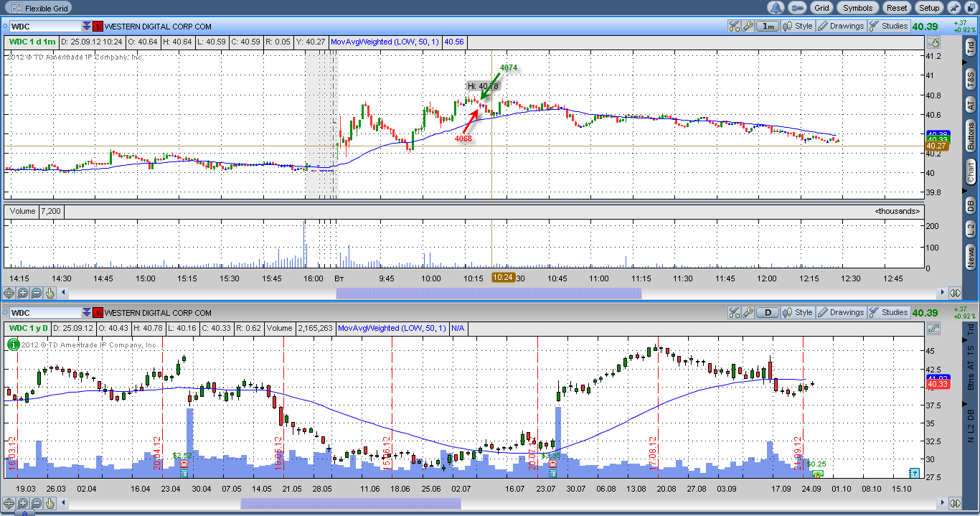
Task: Open the 1m timeframe selector in upper chart
Action: (x=768, y=27)
